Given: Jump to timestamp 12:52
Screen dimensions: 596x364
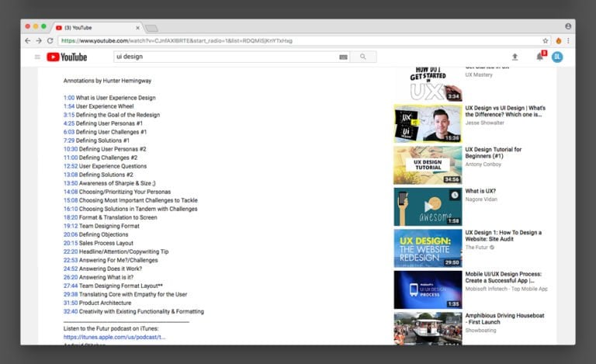Looking at the screenshot, I should click(71, 166).
